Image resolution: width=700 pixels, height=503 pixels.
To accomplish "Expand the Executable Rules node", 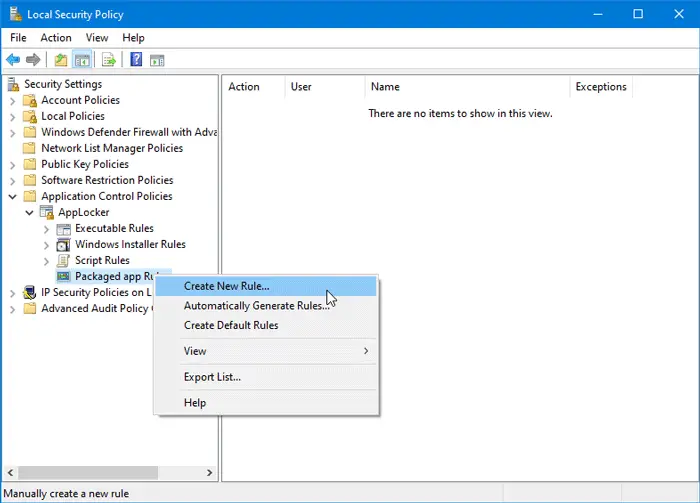I will [x=47, y=228].
